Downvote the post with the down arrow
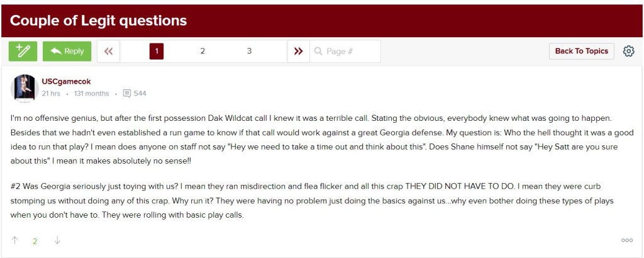 57,240
